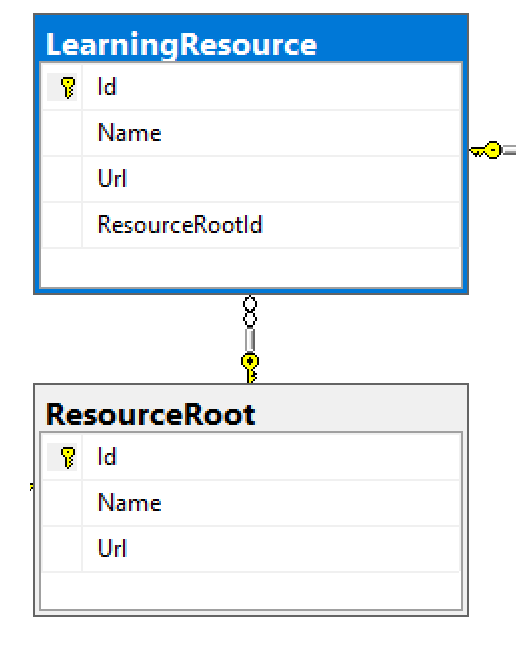Select the LearningResource table title bar
Viewport: 516px width, 649px height.
point(251,38)
